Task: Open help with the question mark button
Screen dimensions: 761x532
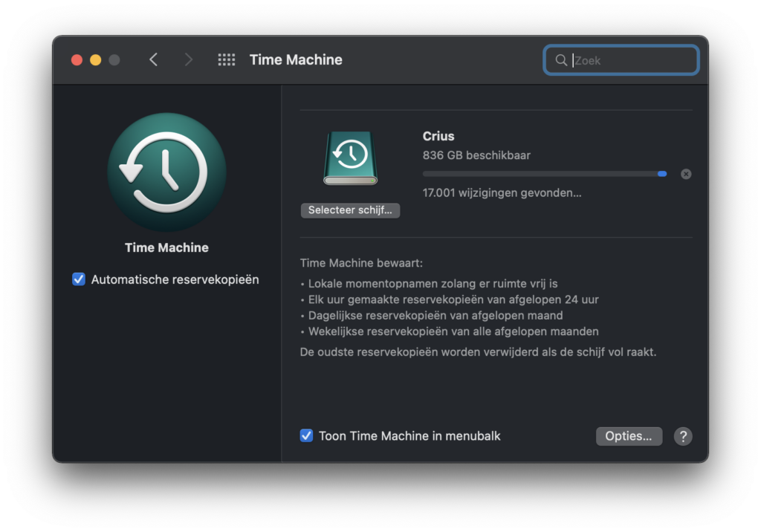Action: [683, 436]
